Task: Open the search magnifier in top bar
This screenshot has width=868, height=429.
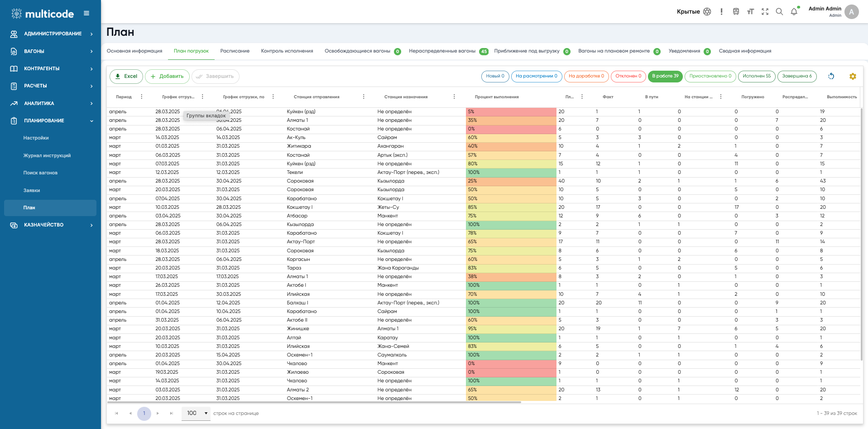Action: click(x=779, y=12)
